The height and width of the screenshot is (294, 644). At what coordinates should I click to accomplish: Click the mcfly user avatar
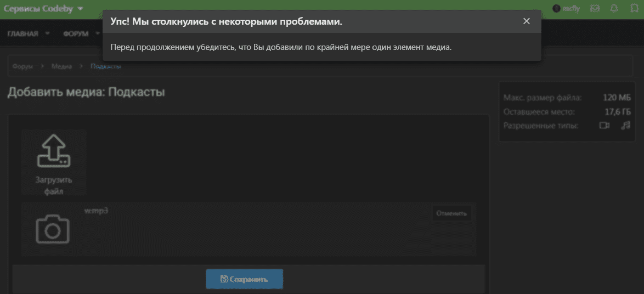(x=556, y=8)
